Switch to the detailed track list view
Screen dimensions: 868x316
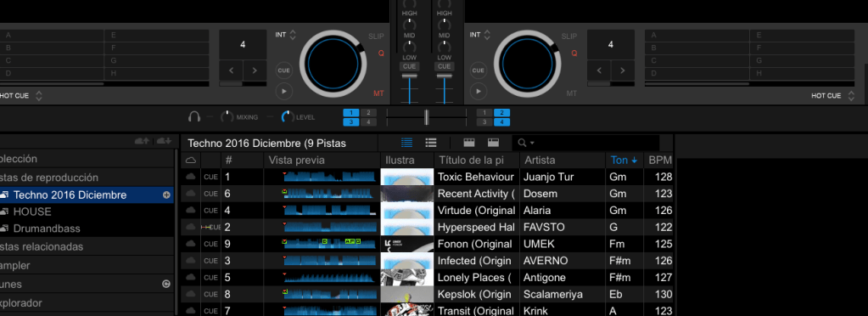407,143
